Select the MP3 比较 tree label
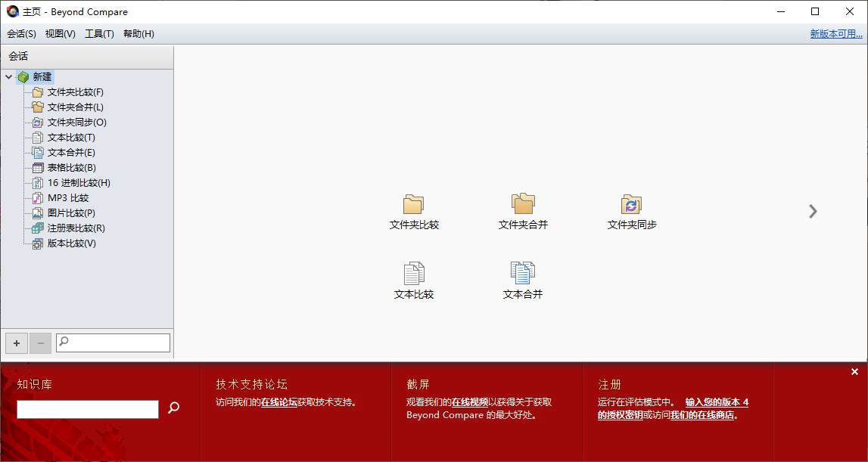 [68, 197]
